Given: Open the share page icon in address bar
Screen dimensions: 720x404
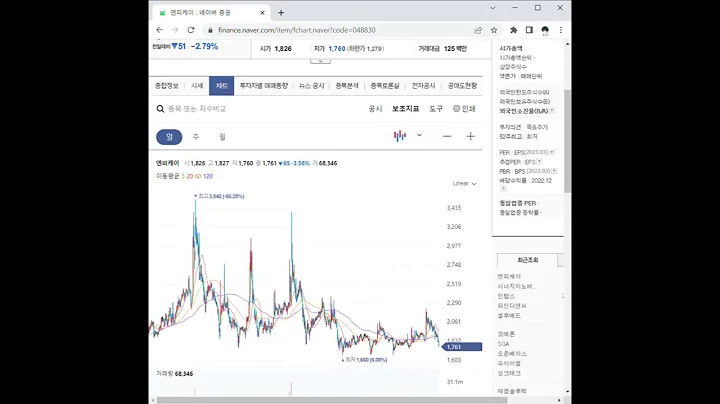Looking at the screenshot, I should pyautogui.click(x=478, y=30).
